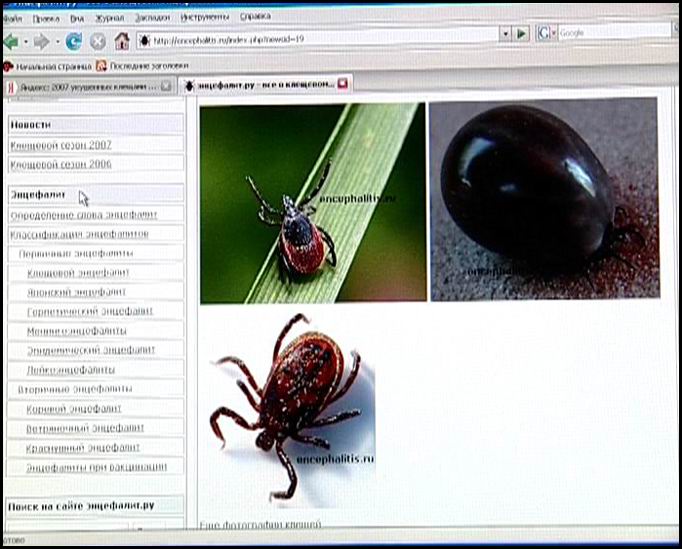
Task: Open the Клещевой сезон 2006 link
Action: pos(61,164)
